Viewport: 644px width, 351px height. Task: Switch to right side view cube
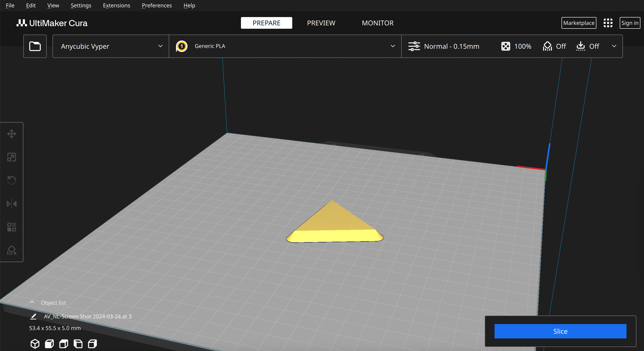(x=92, y=344)
